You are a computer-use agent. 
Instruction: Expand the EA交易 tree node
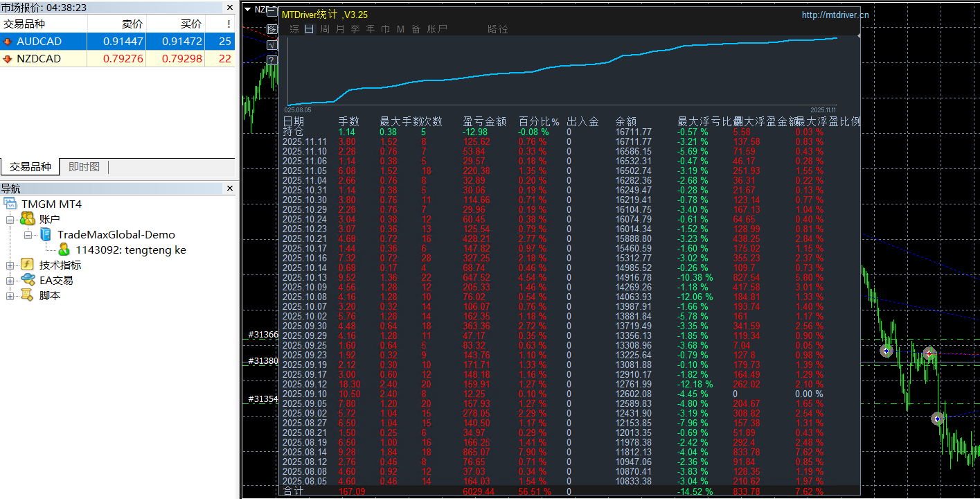point(10,280)
